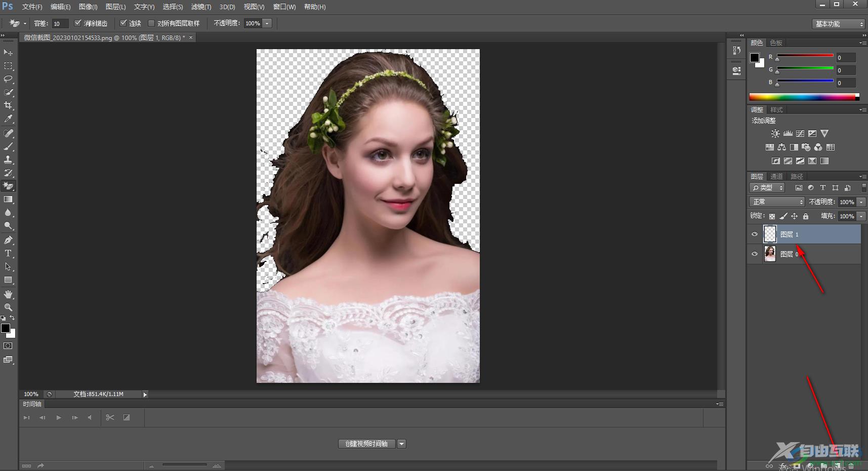Toggle the anti-alias checkbox
The height and width of the screenshot is (471, 868).
click(x=78, y=23)
